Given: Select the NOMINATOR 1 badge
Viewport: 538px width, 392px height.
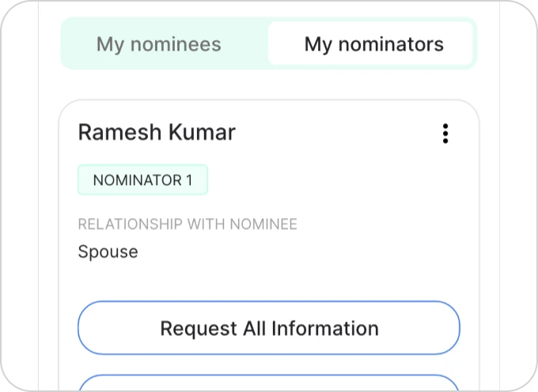Looking at the screenshot, I should point(142,180).
